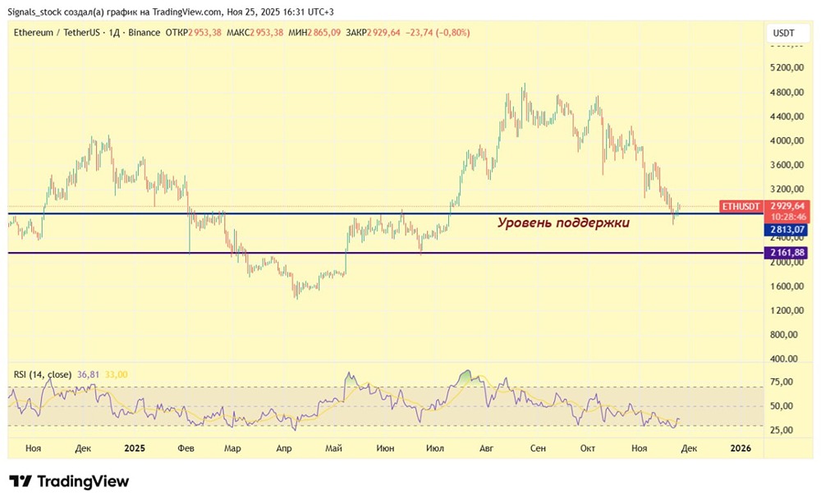Viewport: 821px width, 504px height.
Task: Click the 3600,00 price axis label
Action: [x=787, y=164]
